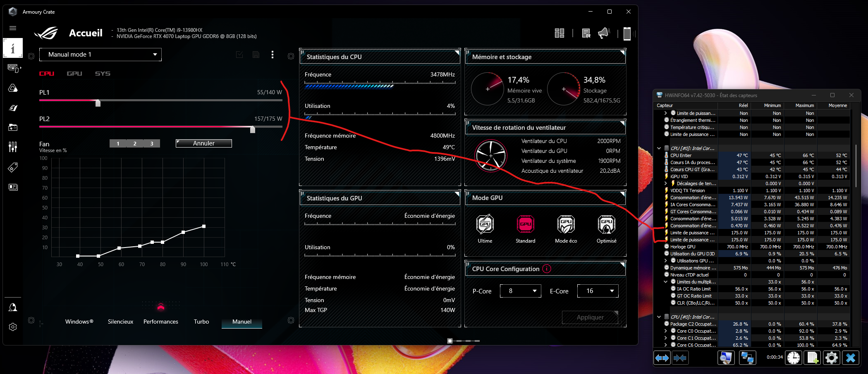Click the Appliquer button
This screenshot has width=868, height=374.
point(590,317)
